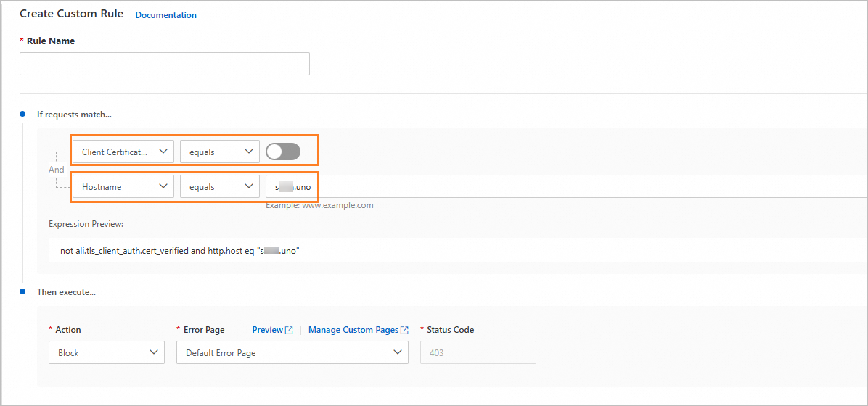
Task: Open the Manage Custom Pages link
Action: (x=353, y=330)
